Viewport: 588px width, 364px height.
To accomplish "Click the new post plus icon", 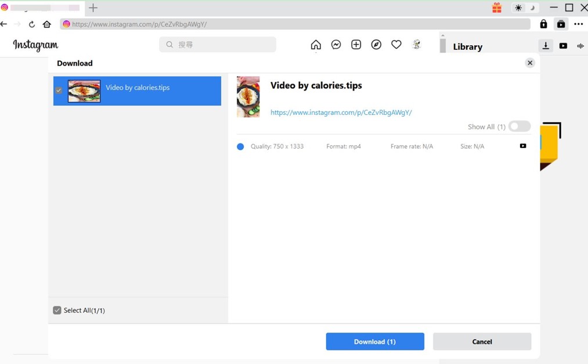I will [x=356, y=45].
